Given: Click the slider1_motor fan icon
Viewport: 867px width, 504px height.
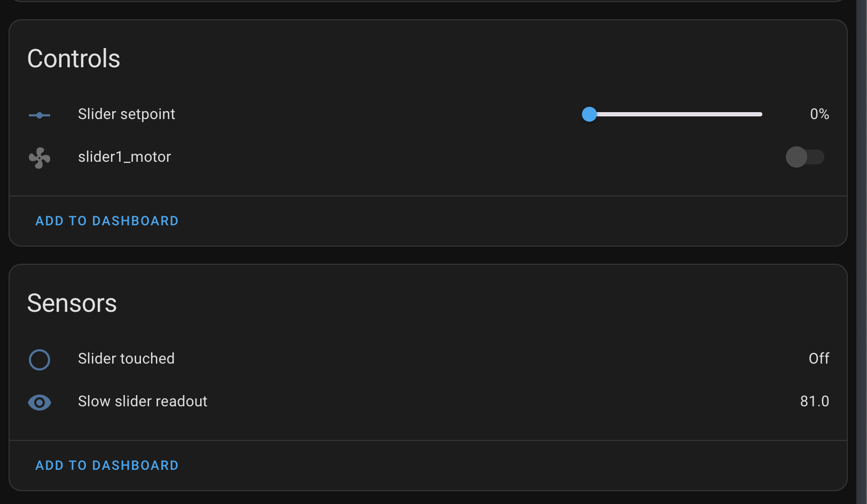Looking at the screenshot, I should coord(40,157).
